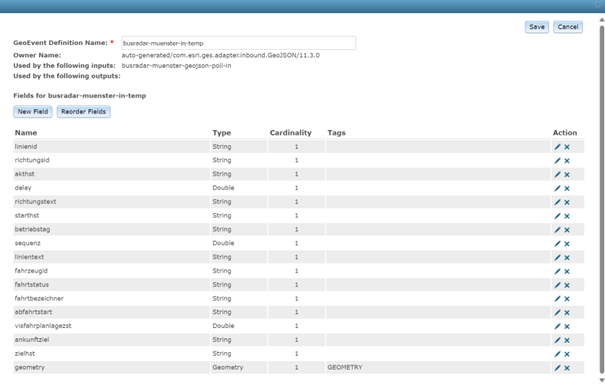The width and height of the screenshot is (605, 384).
Task: Open Reorder Fields
Action: [x=83, y=112]
